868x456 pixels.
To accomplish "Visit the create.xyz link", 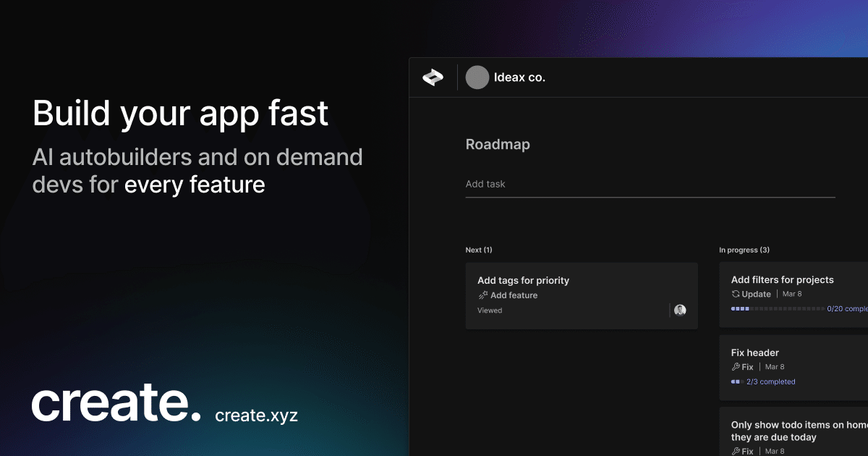I will pos(256,415).
